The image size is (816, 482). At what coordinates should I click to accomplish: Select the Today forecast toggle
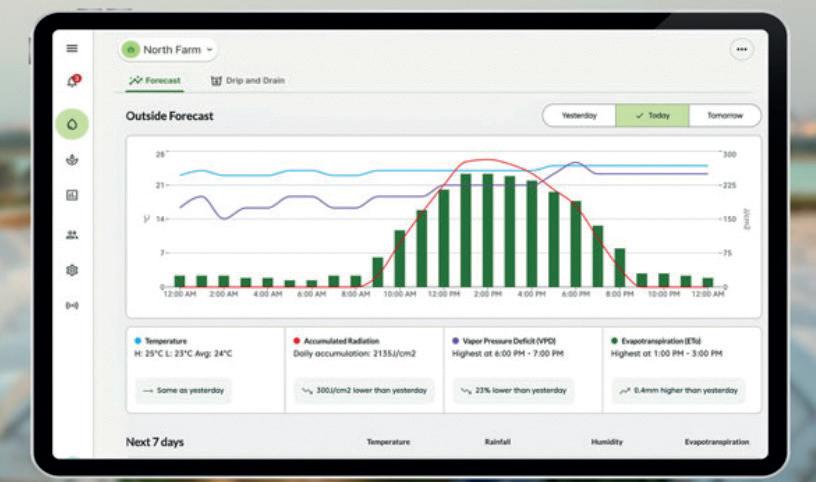653,116
